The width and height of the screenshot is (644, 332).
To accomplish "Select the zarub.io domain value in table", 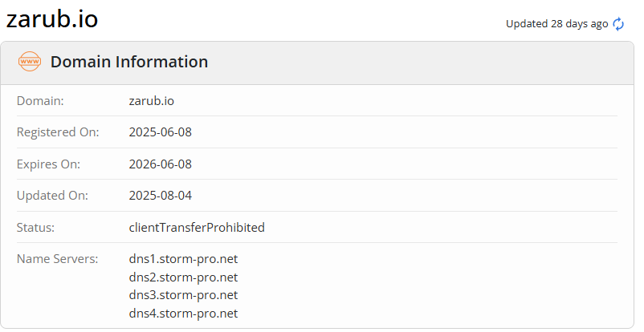I will click(x=151, y=101).
